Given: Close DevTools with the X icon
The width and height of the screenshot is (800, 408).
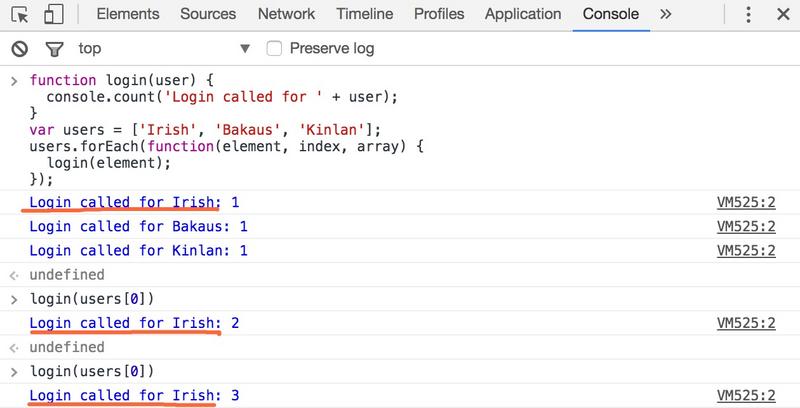Looking at the screenshot, I should [783, 14].
